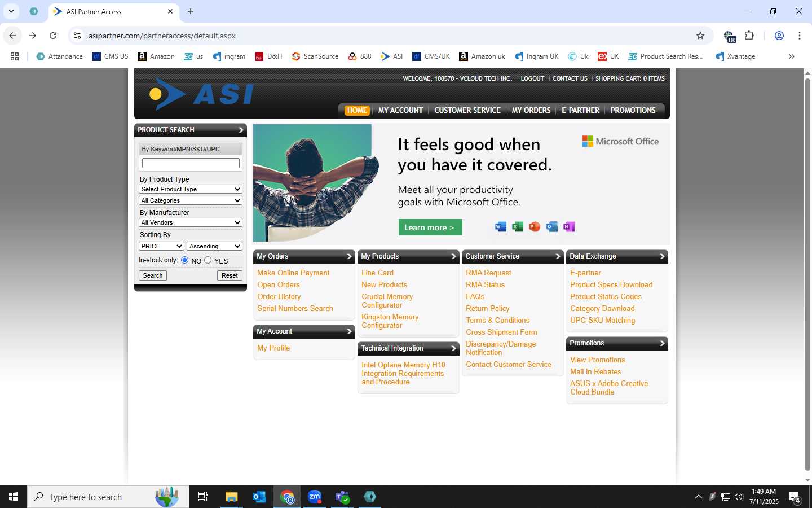Open the notification center icon
Image resolution: width=812 pixels, height=508 pixels.
coord(795,497)
